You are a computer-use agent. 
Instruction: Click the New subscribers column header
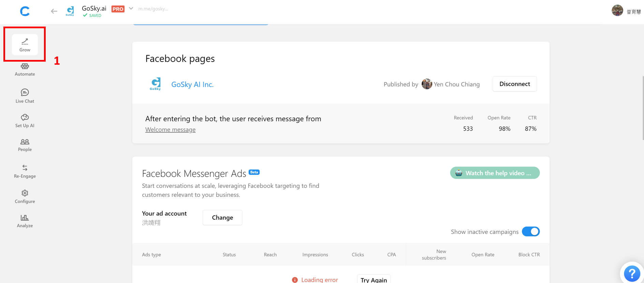tap(434, 254)
